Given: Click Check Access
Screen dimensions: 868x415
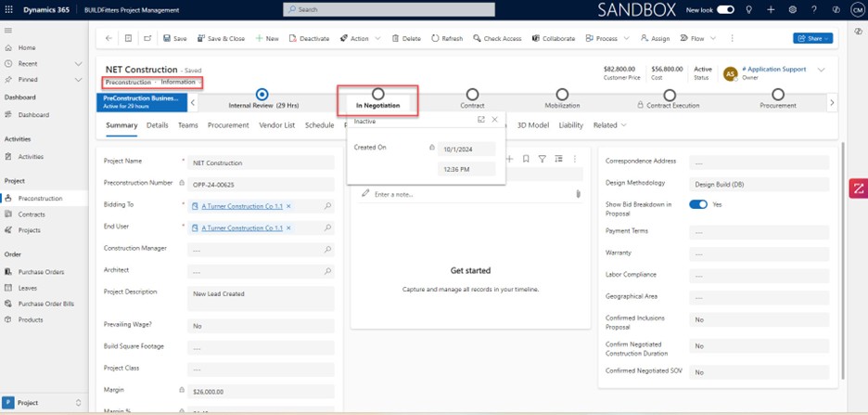Looking at the screenshot, I should tap(497, 38).
